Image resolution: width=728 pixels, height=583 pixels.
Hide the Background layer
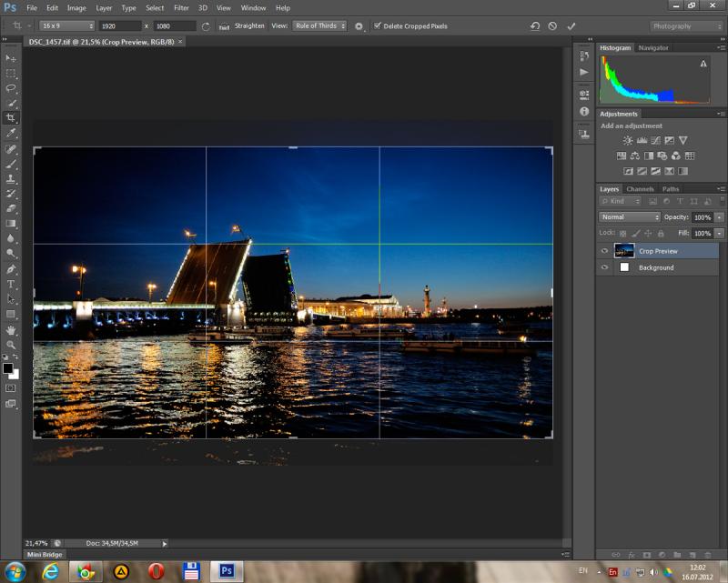click(x=604, y=267)
